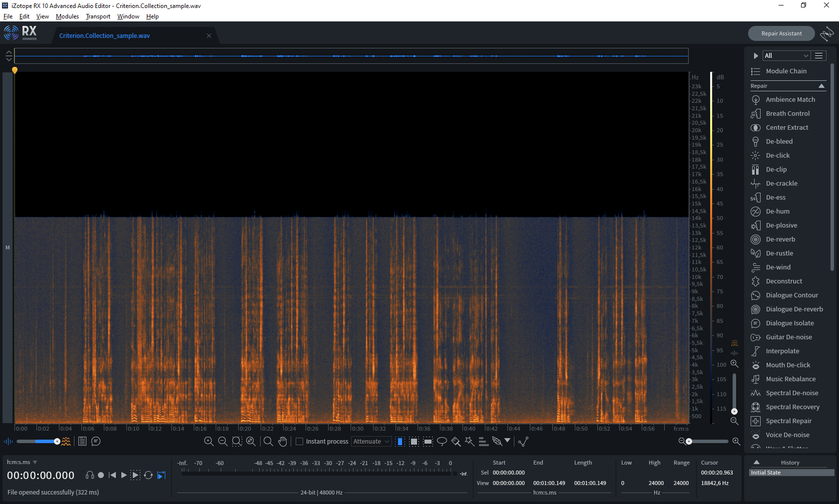
Task: Open the Mouth De-click module
Action: click(788, 365)
